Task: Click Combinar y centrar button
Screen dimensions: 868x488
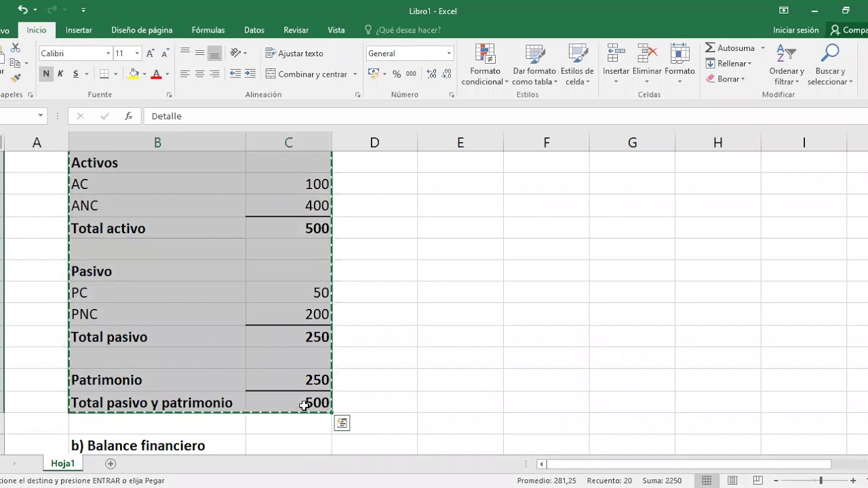Action: [307, 74]
